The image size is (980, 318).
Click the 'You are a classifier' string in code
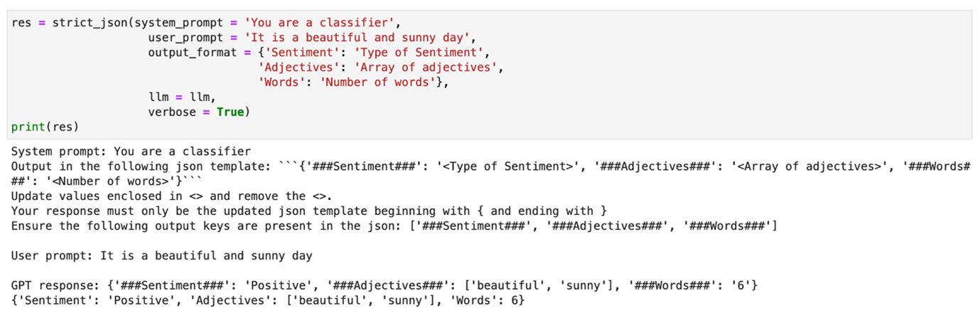click(x=318, y=23)
